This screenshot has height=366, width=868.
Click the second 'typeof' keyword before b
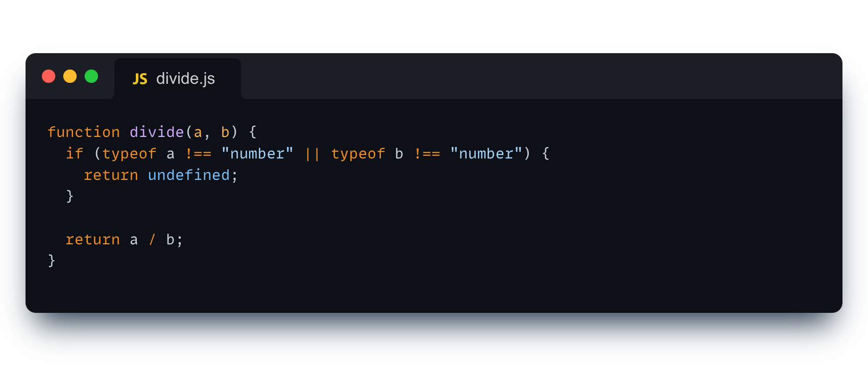click(358, 154)
